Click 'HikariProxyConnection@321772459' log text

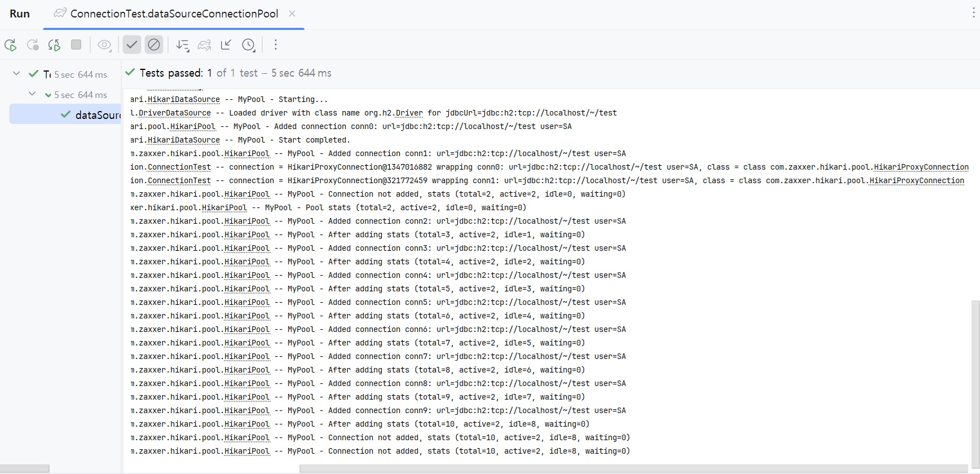point(357,181)
